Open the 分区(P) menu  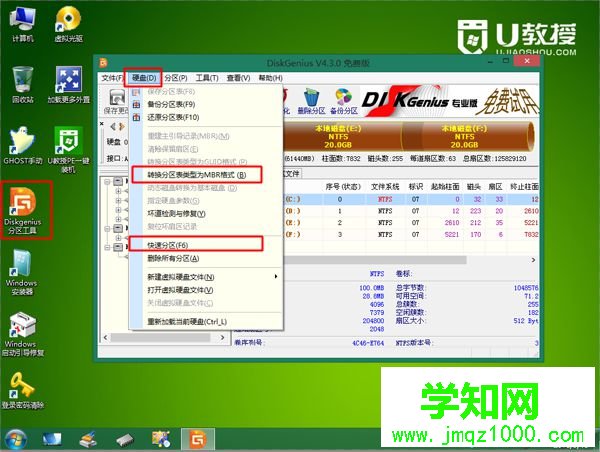(x=176, y=78)
